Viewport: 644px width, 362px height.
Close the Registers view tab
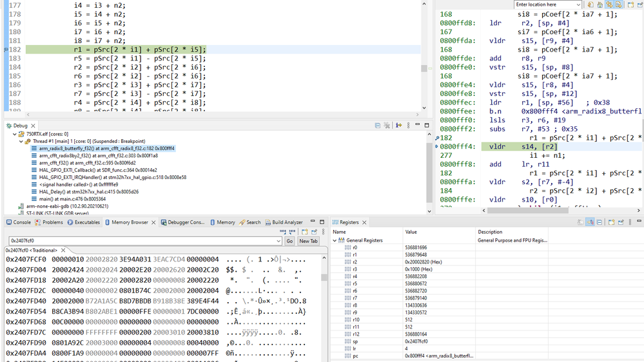tap(364, 222)
